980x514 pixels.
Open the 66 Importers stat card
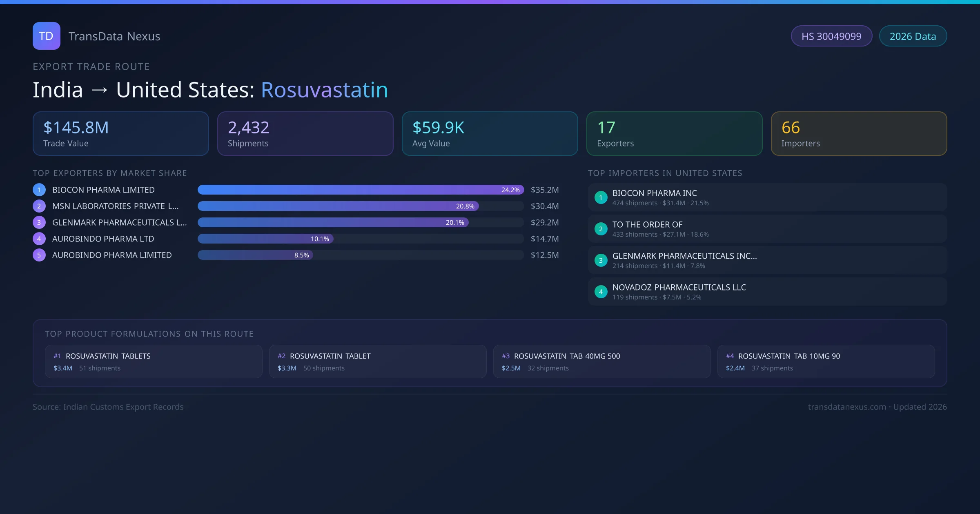[x=859, y=134]
